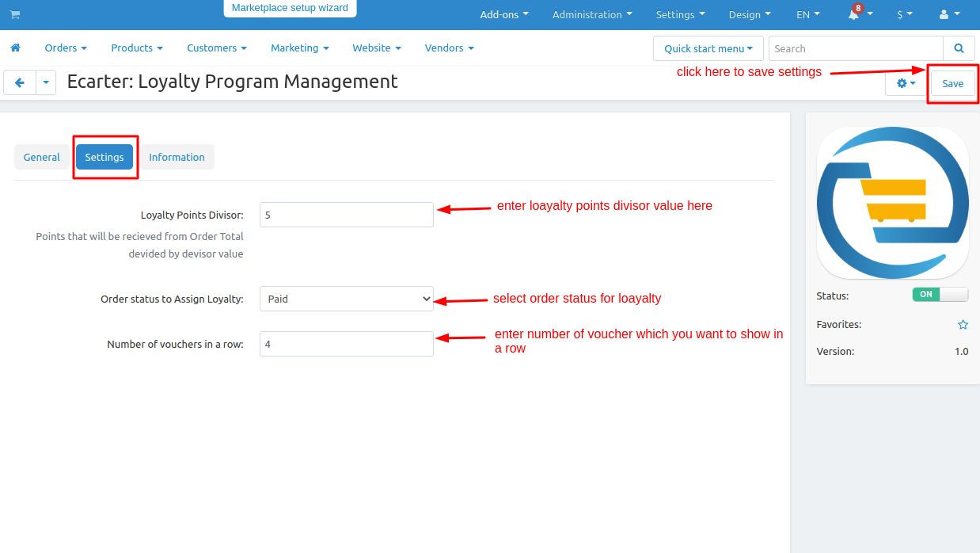The image size is (980, 553).
Task: Open the cart icon in top bar
Action: [15, 14]
